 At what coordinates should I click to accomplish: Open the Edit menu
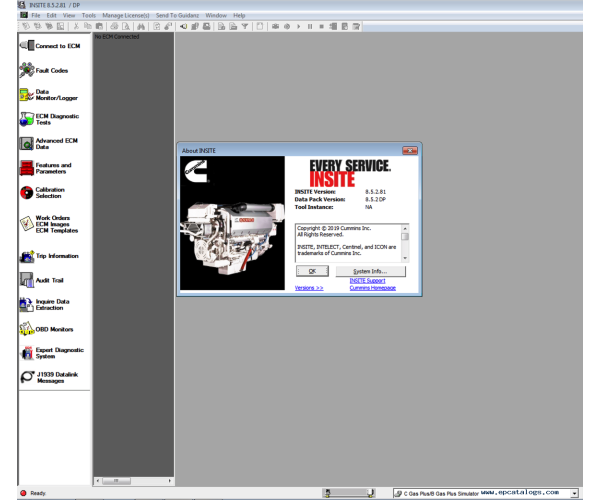[51, 15]
